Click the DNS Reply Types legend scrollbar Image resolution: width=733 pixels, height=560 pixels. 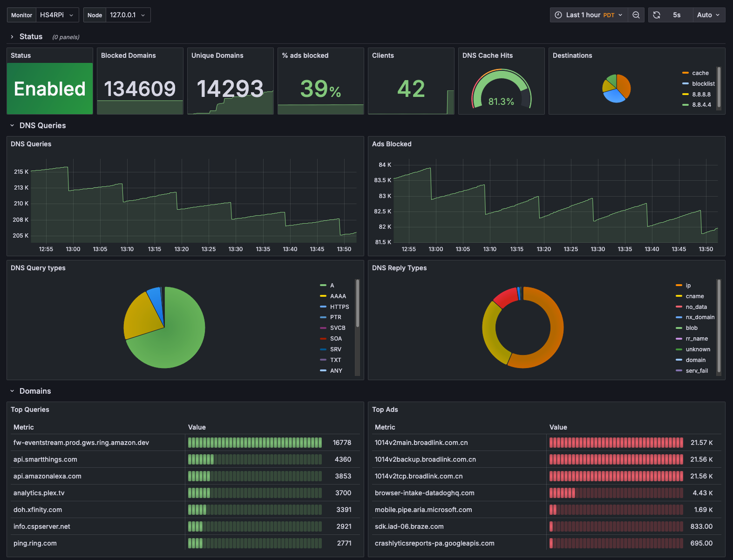pyautogui.click(x=719, y=326)
